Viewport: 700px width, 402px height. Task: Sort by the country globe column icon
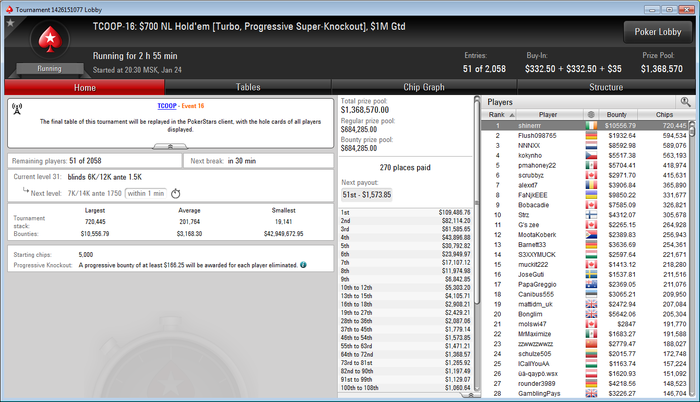click(591, 114)
